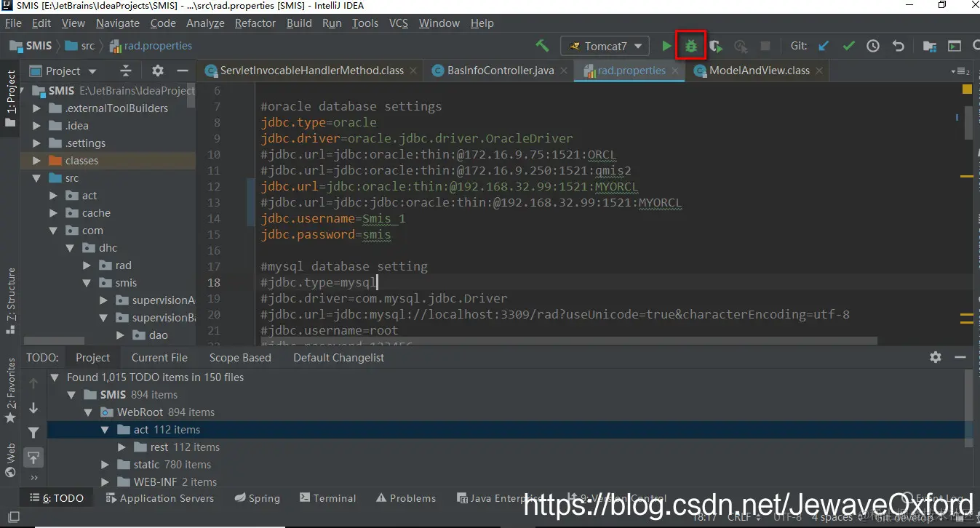Open the Build menu
Viewport: 980px width, 528px height.
pos(299,23)
